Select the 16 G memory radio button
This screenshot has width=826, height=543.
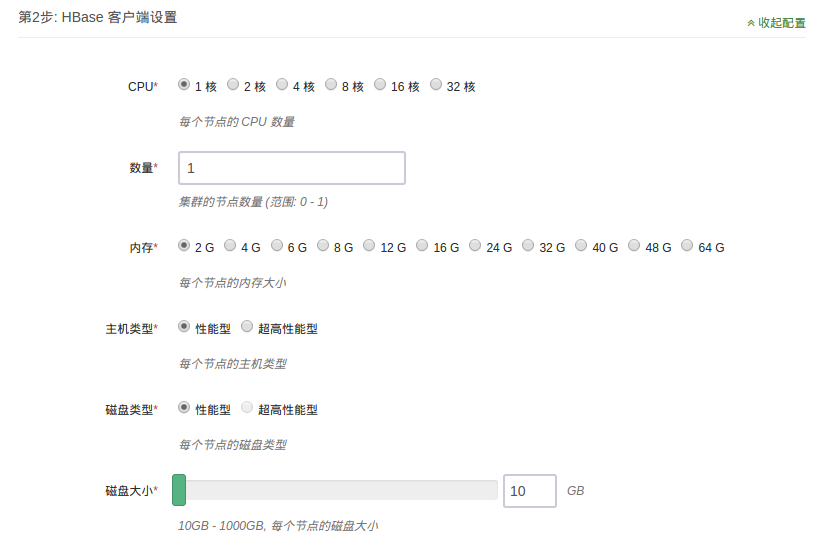click(422, 245)
